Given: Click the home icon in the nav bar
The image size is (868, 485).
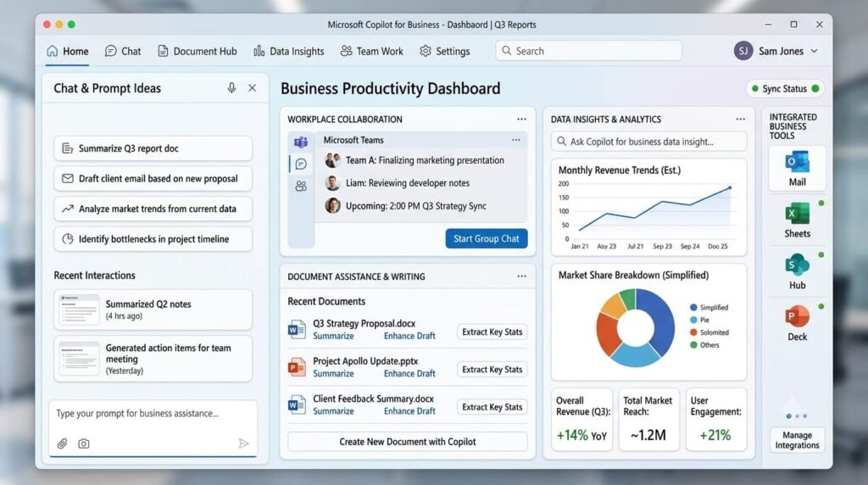Looking at the screenshot, I should [x=52, y=51].
